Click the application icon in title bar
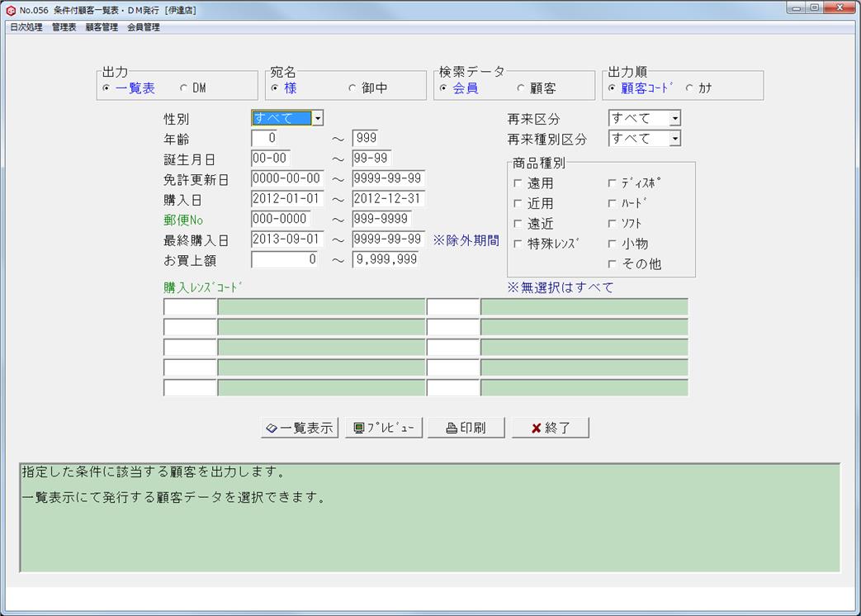 (11, 10)
